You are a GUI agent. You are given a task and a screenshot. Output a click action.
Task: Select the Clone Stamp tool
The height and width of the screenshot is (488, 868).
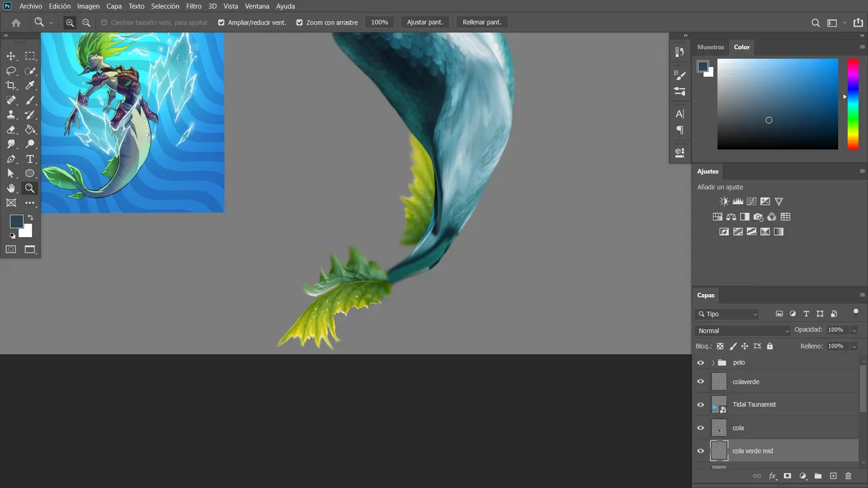pos(11,115)
